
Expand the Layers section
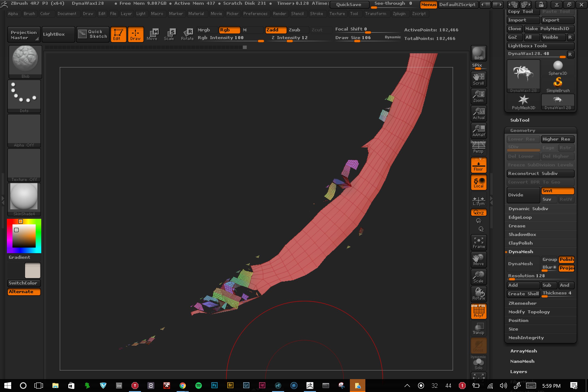pyautogui.click(x=519, y=372)
